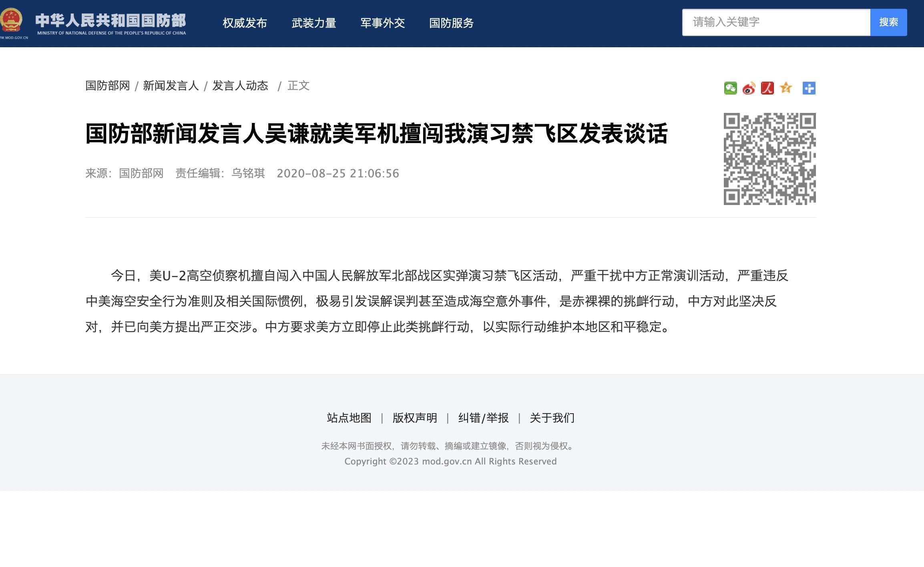924x567 pixels.
Task: Click the keyword search input field
Action: point(776,22)
